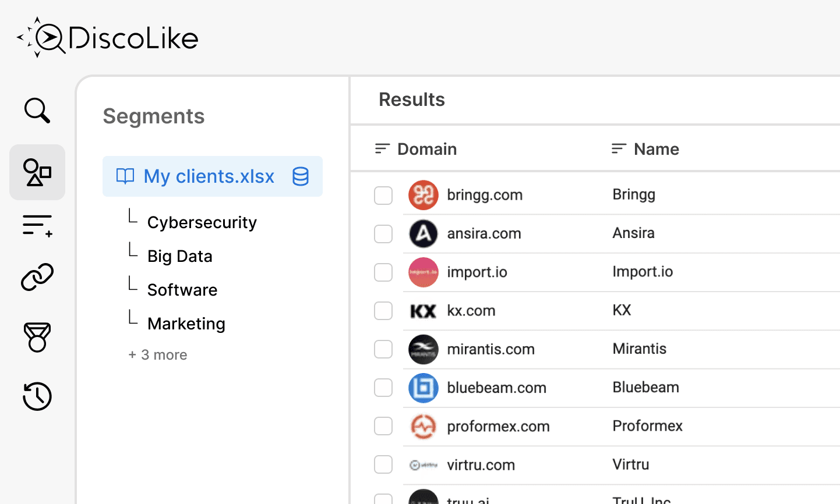Viewport: 840px width, 504px height.
Task: Tick the checkbox next to mirantis.com
Action: point(383,349)
